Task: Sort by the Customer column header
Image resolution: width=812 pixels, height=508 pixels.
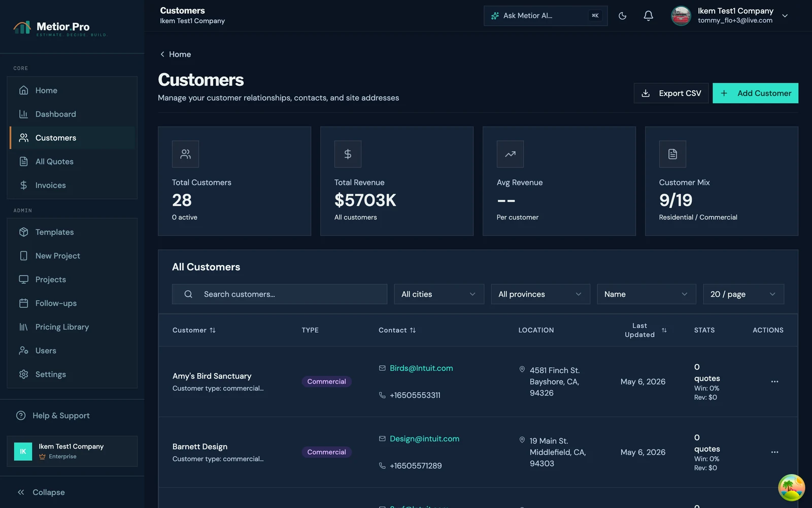Action: tap(194, 330)
